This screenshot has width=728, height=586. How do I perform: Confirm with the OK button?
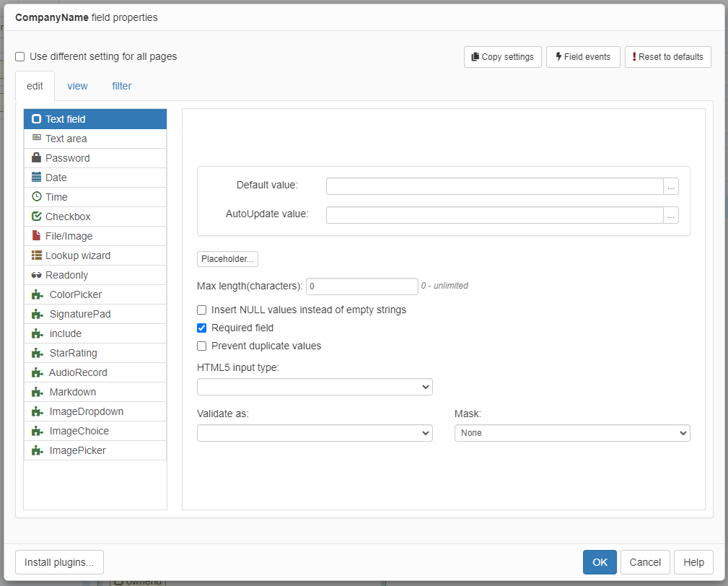tap(600, 562)
